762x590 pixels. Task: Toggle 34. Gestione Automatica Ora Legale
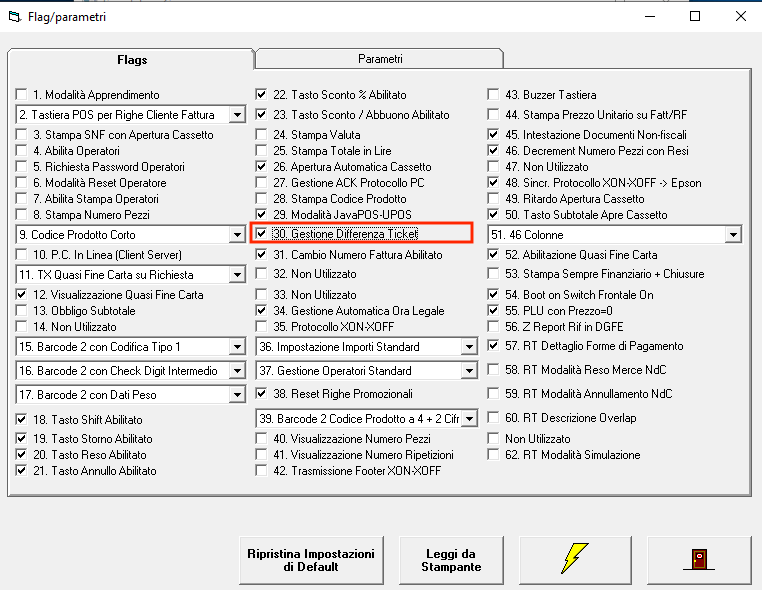[261, 310]
